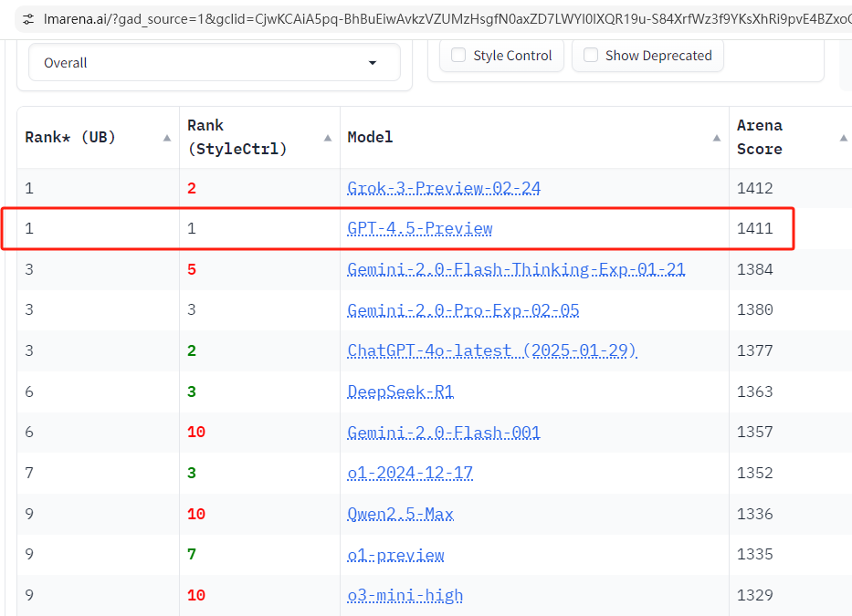
Task: Click the Overall dropdown arrow
Action: [x=373, y=63]
